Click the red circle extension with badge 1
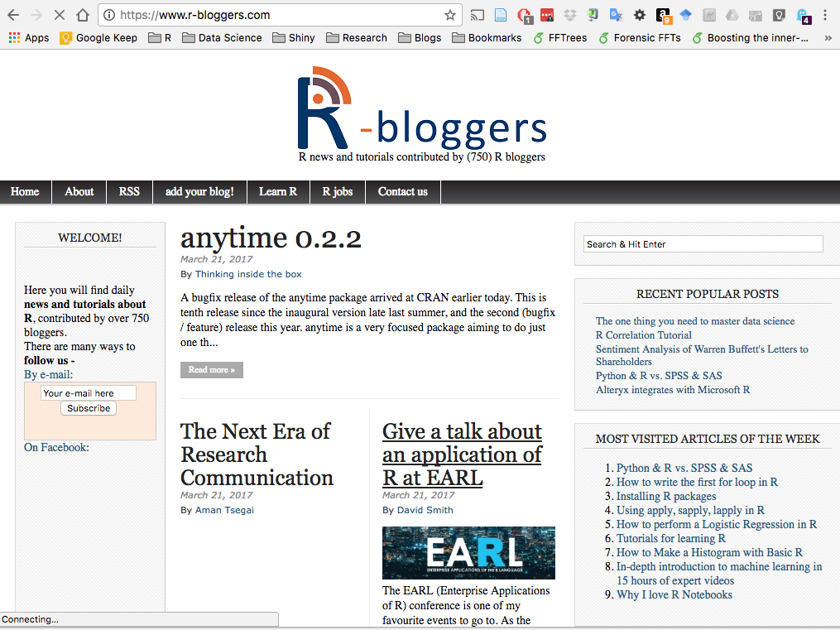The width and height of the screenshot is (840, 630). (525, 16)
